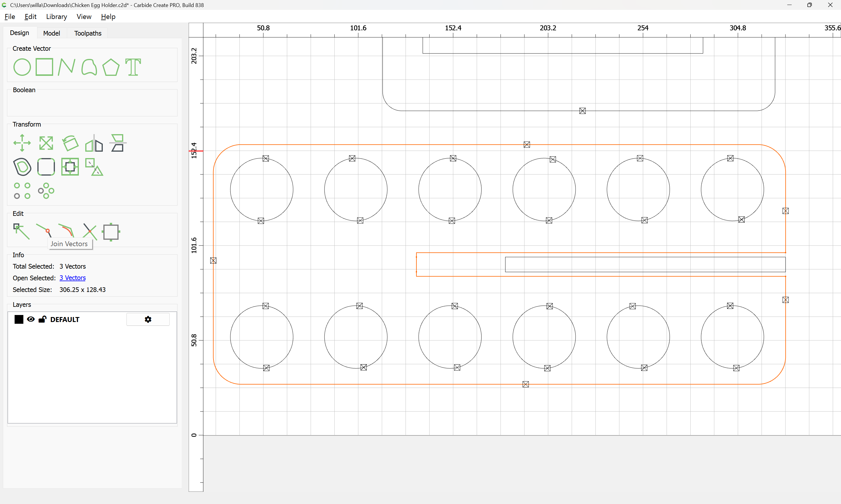Click the Rotate transform icon
This screenshot has height=504, width=841.
(x=70, y=143)
